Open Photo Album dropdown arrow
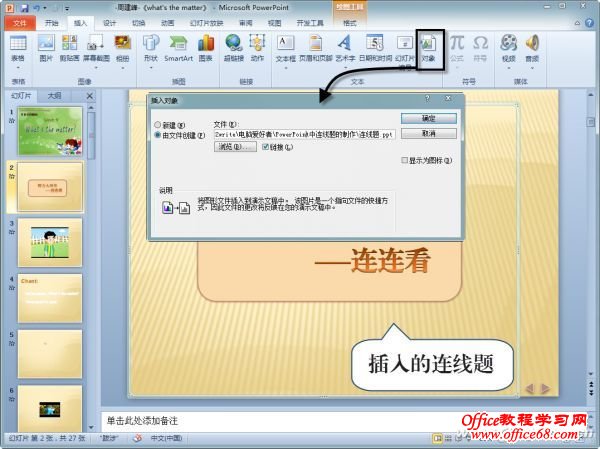600x449 pixels. pos(122,68)
